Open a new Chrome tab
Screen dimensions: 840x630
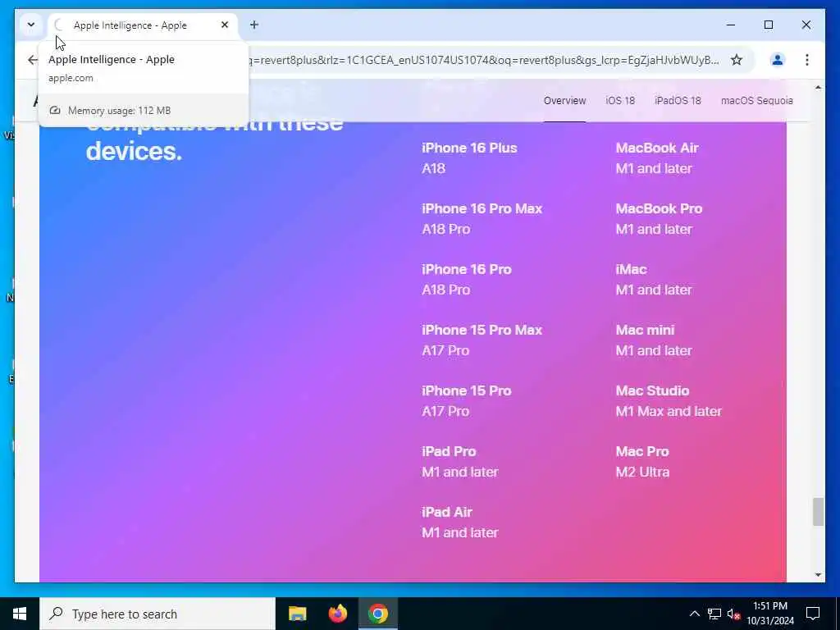[x=254, y=25]
